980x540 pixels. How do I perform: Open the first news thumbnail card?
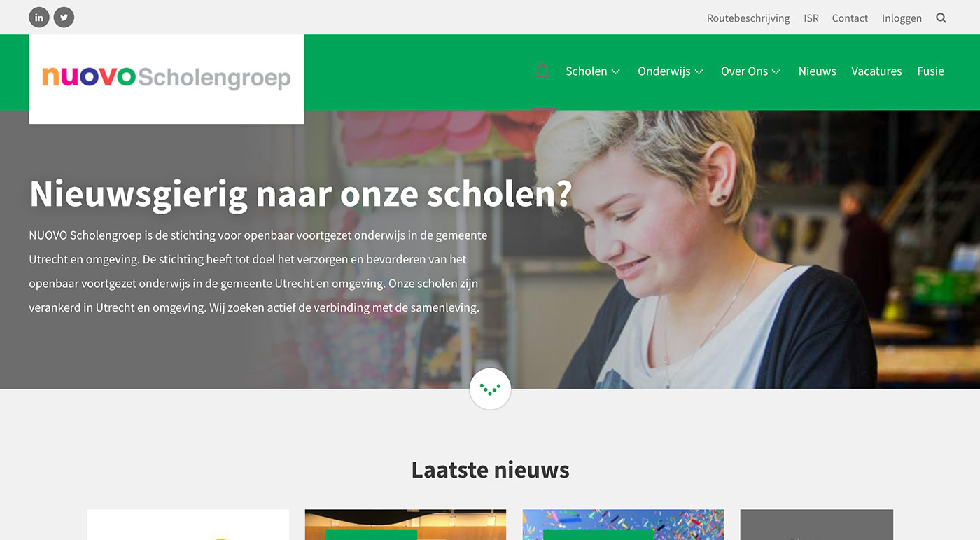[188, 525]
